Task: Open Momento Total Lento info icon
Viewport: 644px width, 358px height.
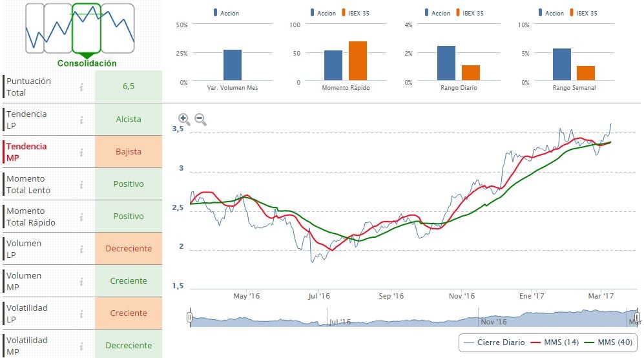Action: (x=81, y=184)
